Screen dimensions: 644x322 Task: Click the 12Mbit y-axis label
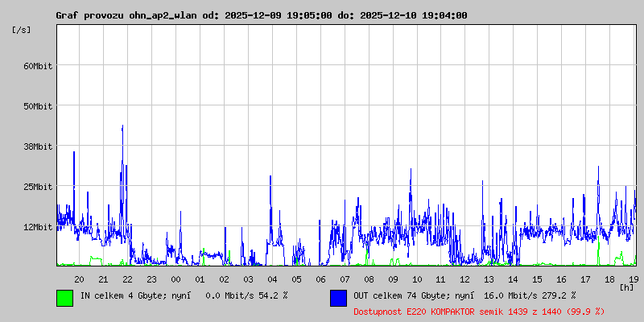coord(38,227)
